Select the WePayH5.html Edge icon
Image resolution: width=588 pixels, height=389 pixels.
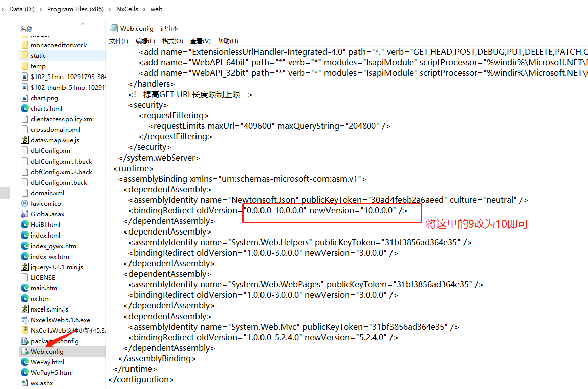(x=25, y=372)
